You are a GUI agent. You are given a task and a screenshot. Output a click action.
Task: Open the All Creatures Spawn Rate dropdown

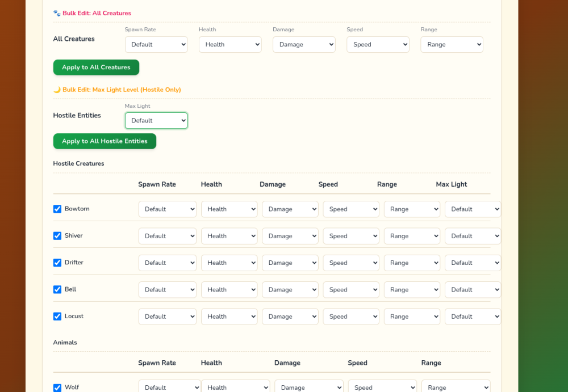point(156,44)
